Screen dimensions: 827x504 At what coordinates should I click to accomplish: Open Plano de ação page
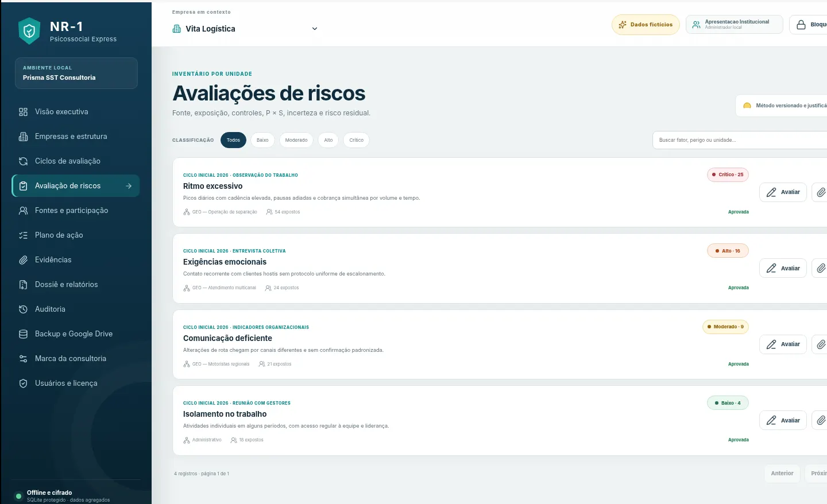point(76,235)
